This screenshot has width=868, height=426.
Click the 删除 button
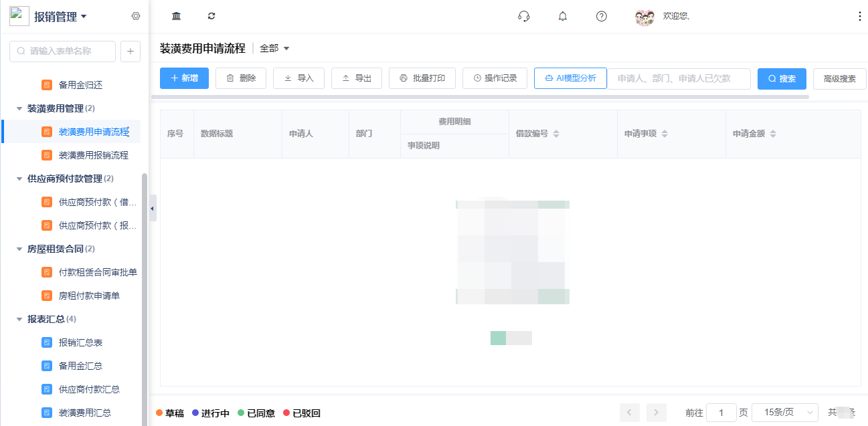pyautogui.click(x=241, y=78)
